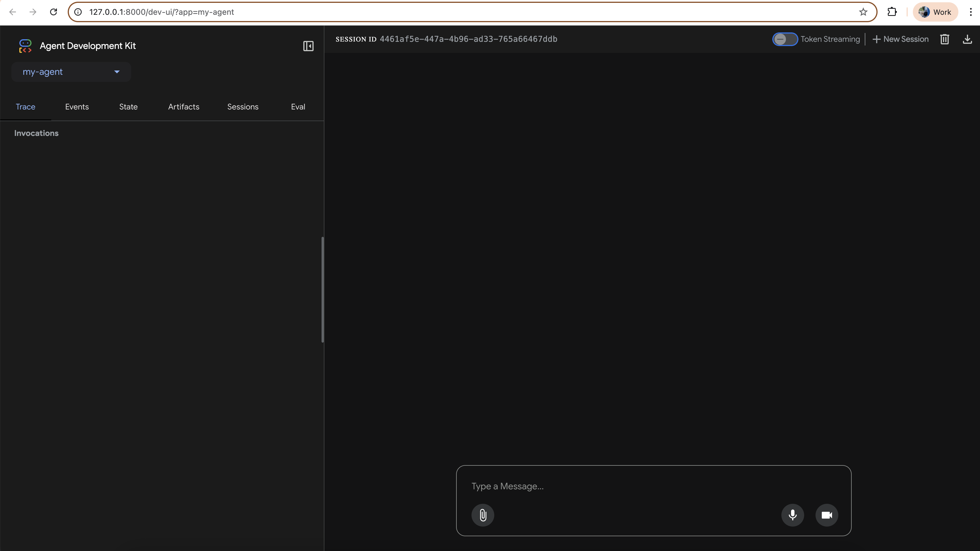Export the session with the download icon
The image size is (980, 551).
(967, 39)
